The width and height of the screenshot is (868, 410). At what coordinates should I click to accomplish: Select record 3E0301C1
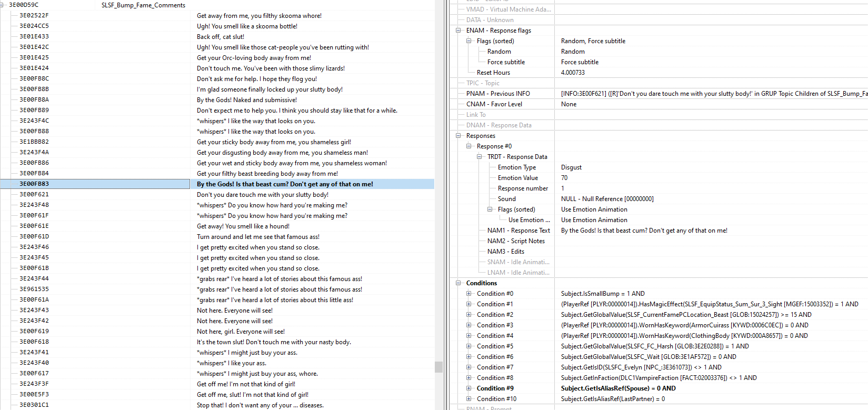pyautogui.click(x=217, y=405)
